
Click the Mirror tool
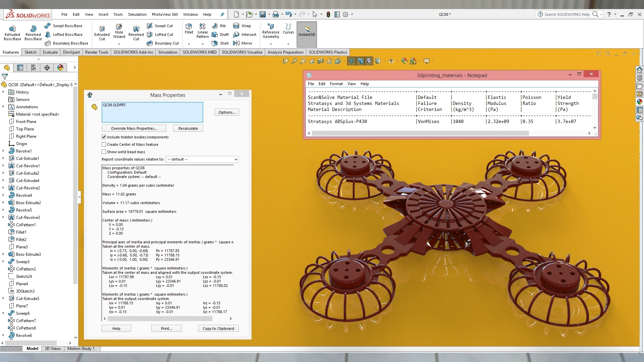click(243, 43)
